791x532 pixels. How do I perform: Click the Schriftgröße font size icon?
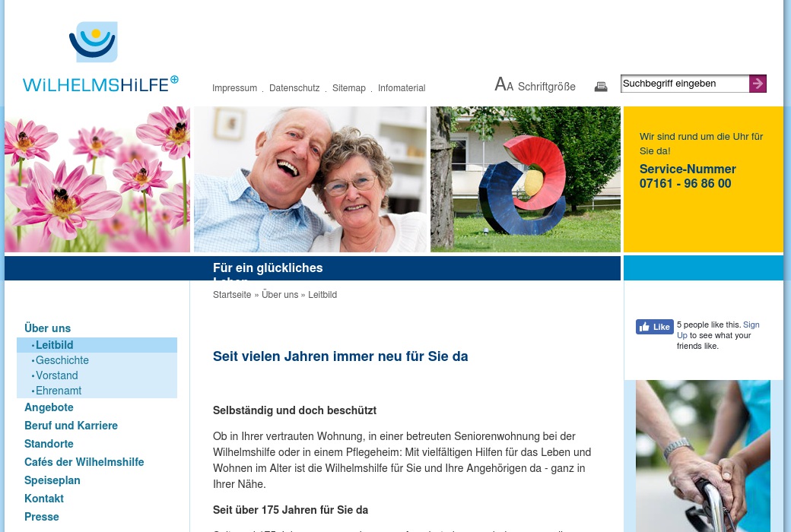click(504, 85)
